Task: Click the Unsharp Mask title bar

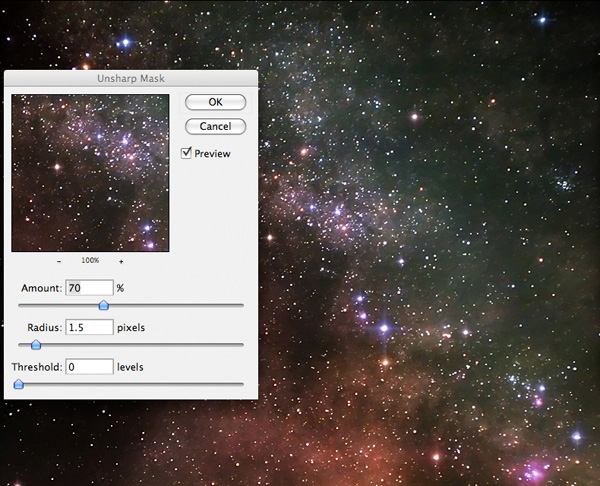Action: (131, 78)
